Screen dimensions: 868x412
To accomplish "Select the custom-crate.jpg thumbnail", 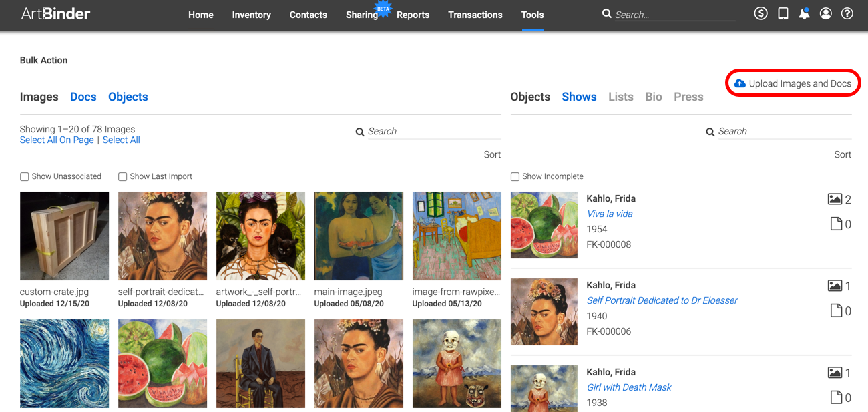I will pos(65,236).
